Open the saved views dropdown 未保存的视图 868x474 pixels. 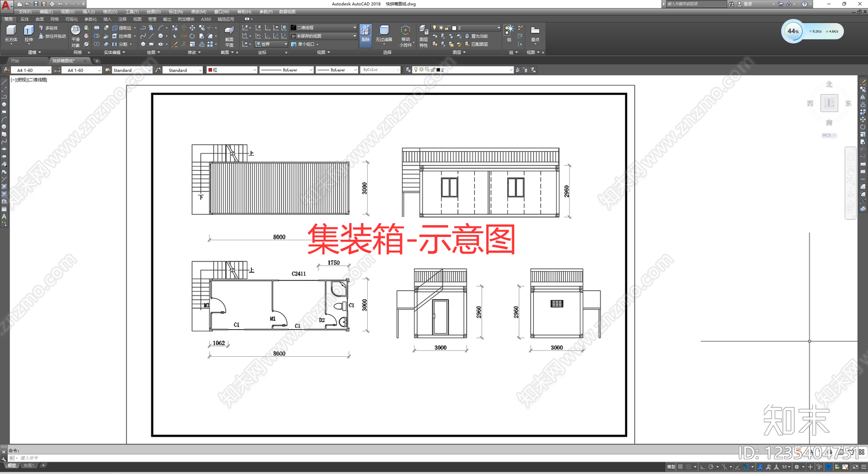(x=323, y=36)
